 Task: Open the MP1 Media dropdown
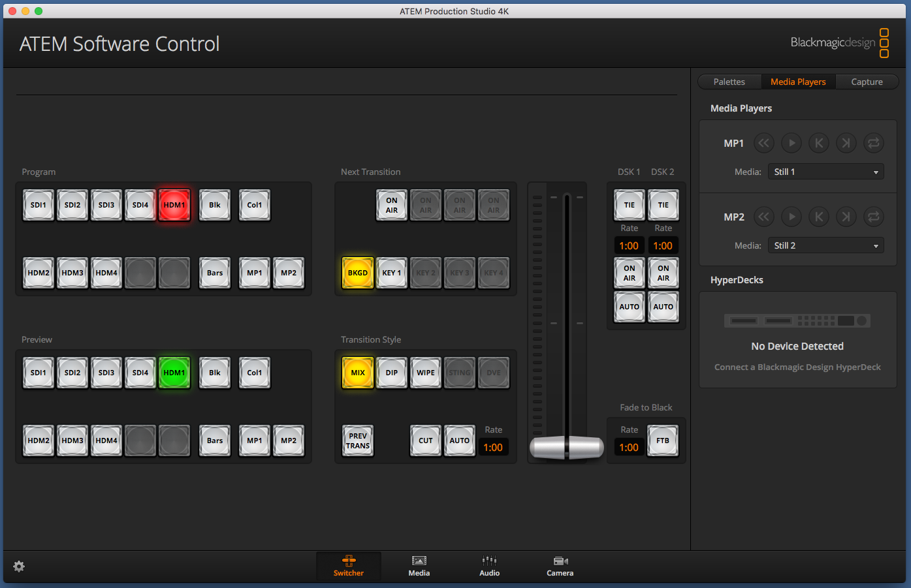click(x=826, y=172)
